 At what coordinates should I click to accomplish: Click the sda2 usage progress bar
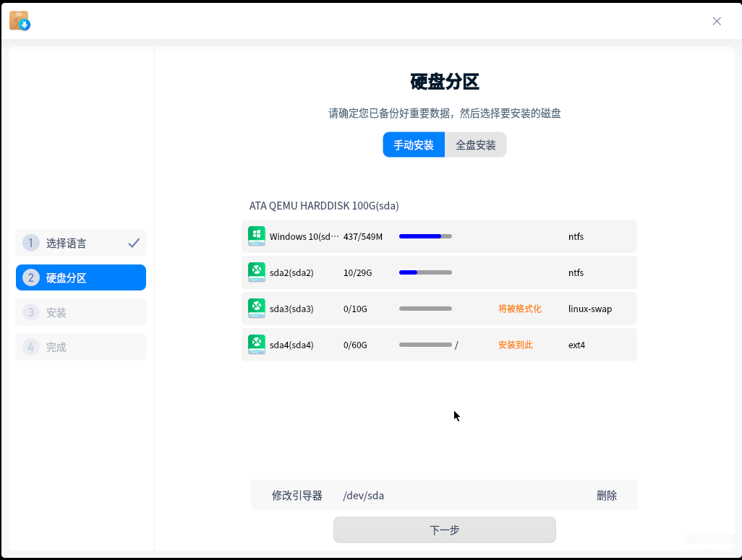[425, 272]
